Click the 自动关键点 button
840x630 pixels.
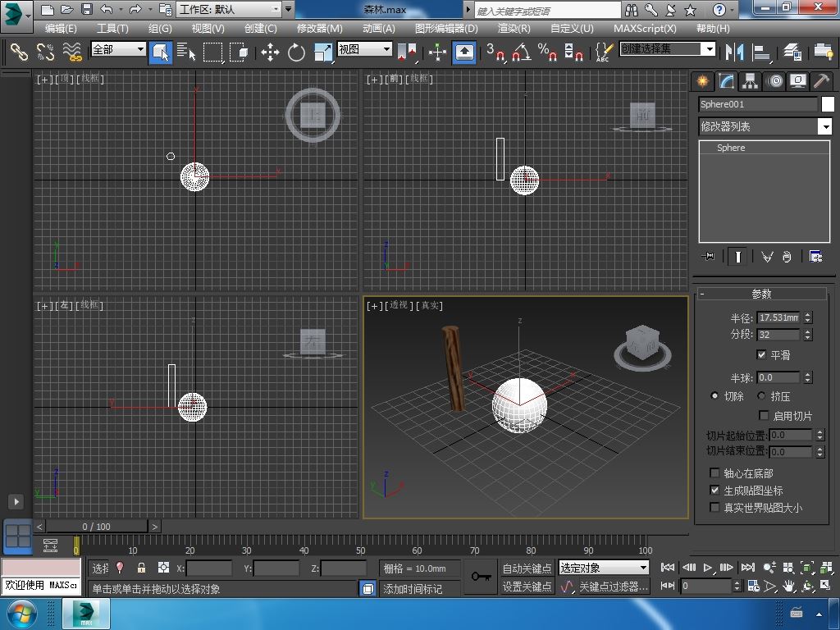527,568
